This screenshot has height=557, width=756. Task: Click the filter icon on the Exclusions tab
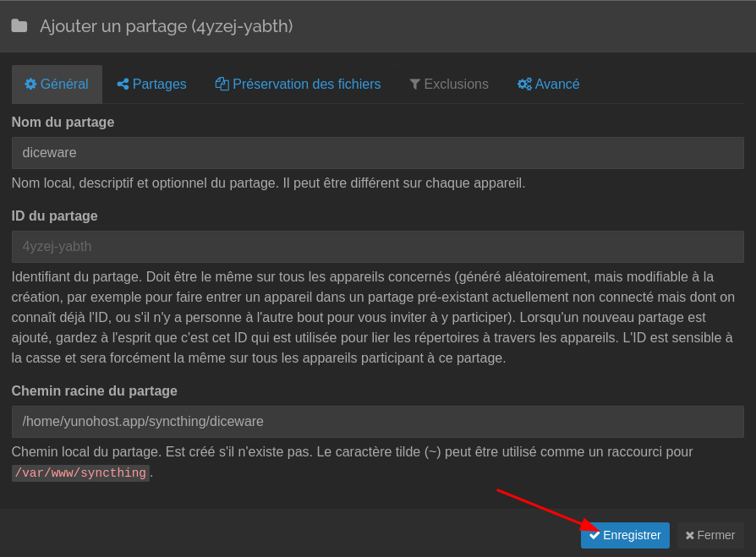414,84
